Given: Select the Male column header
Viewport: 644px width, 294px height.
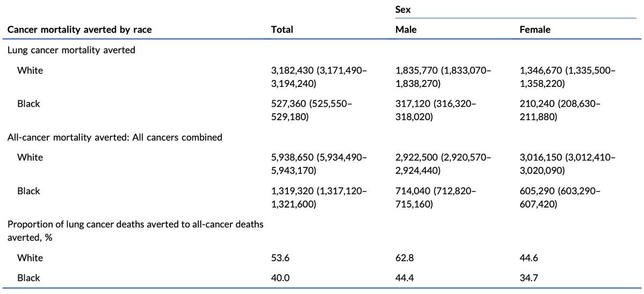Looking at the screenshot, I should point(406,30).
